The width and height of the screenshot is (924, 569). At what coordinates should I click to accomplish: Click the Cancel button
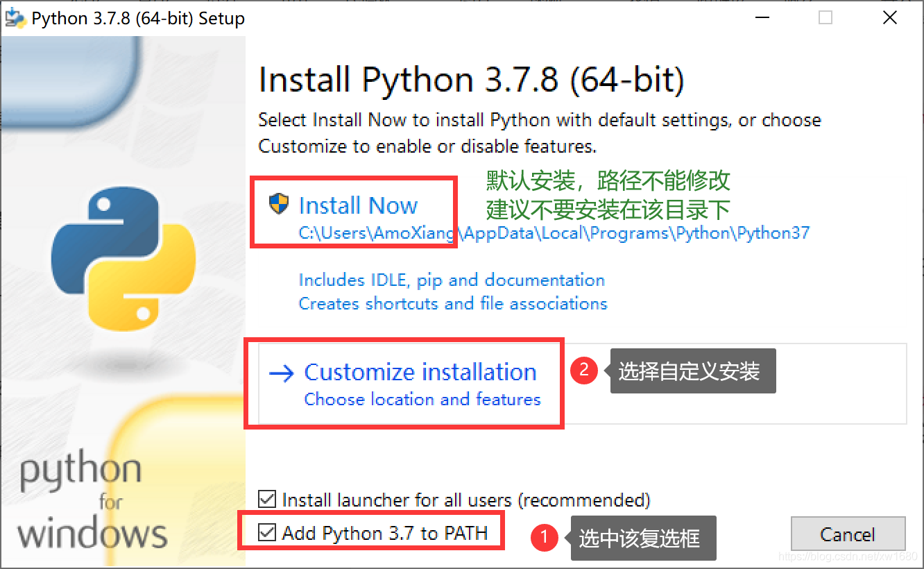tap(848, 534)
